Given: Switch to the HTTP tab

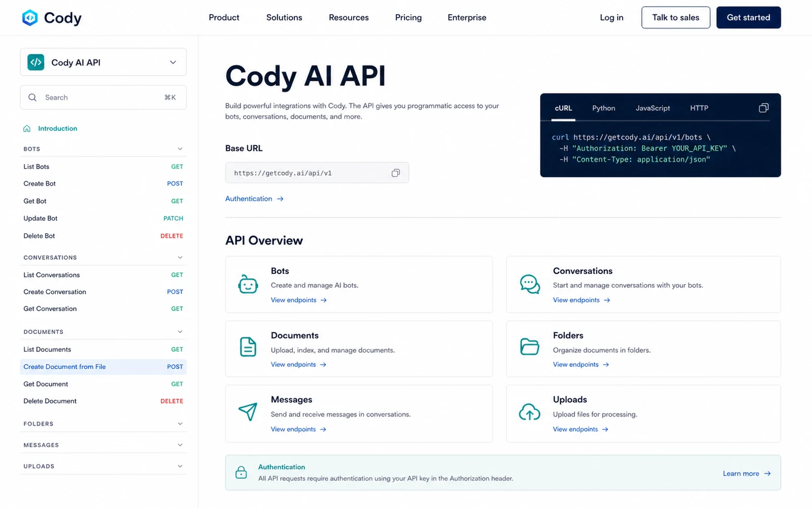Looking at the screenshot, I should (699, 108).
